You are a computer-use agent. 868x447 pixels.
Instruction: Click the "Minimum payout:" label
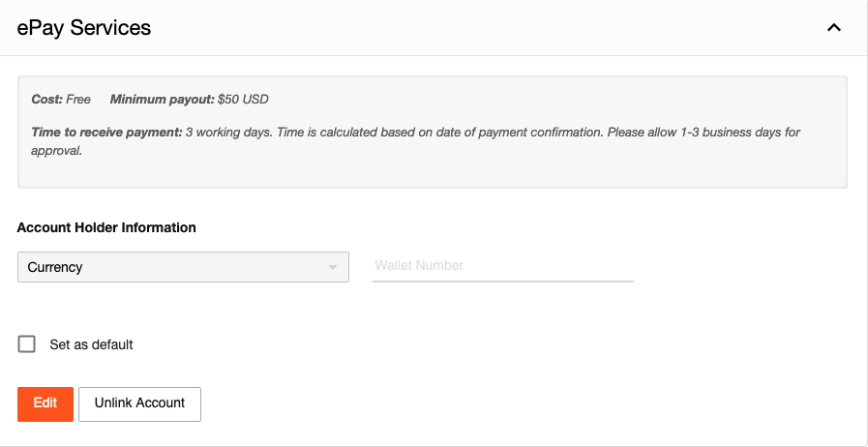[x=162, y=100]
